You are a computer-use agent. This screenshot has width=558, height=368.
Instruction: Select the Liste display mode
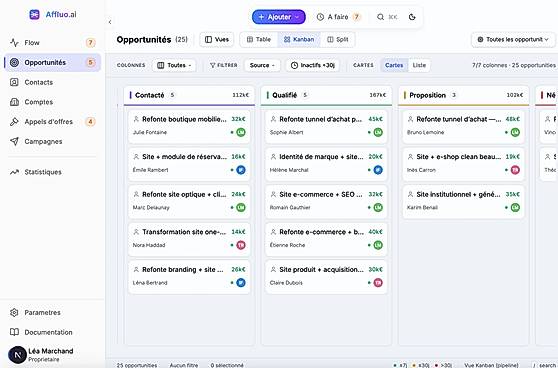tap(419, 65)
